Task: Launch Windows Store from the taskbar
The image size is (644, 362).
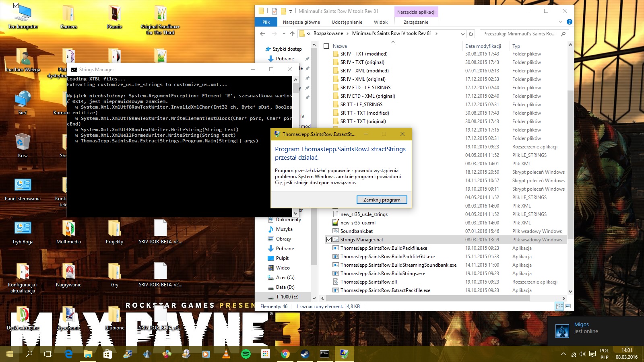Action: point(107,354)
